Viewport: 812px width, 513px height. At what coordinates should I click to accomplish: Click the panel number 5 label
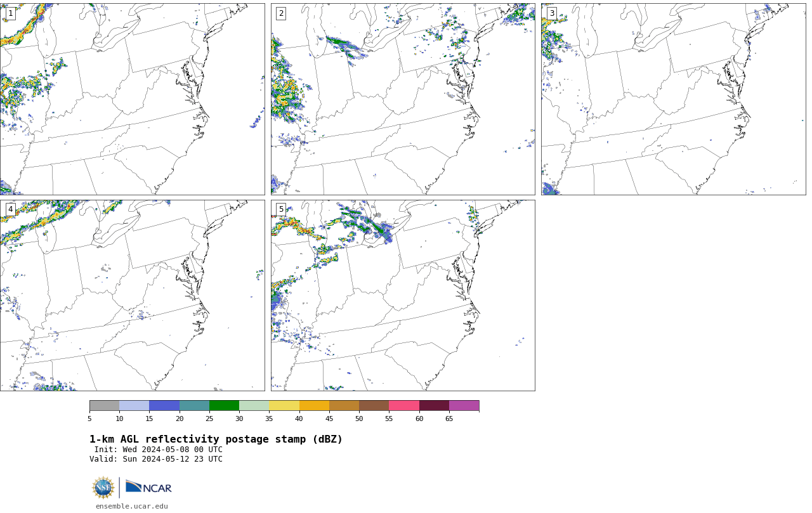coord(281,209)
